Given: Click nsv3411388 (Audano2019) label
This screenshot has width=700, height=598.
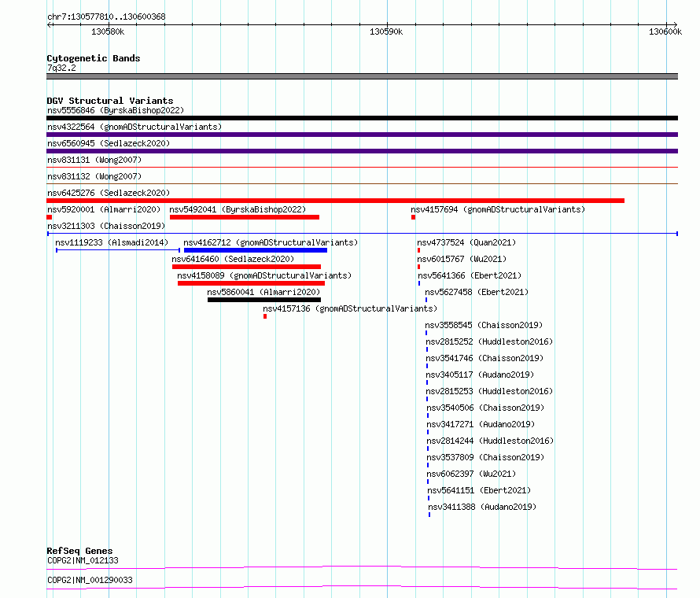Looking at the screenshot, I should (x=483, y=507).
